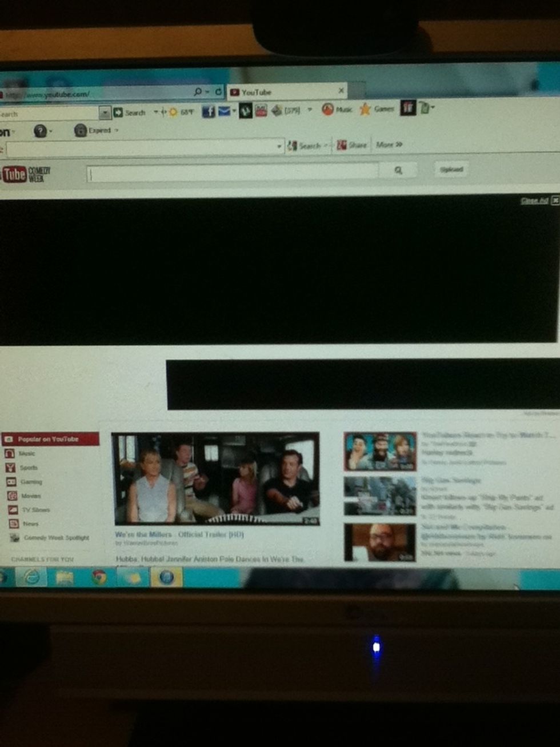Screen dimensions: 560x747
Task: Open Facebook from the browser toolbar
Action: 209,112
